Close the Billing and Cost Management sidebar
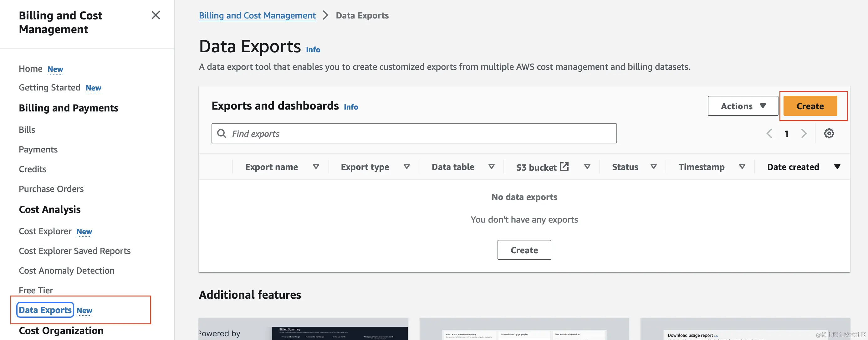 [x=156, y=15]
